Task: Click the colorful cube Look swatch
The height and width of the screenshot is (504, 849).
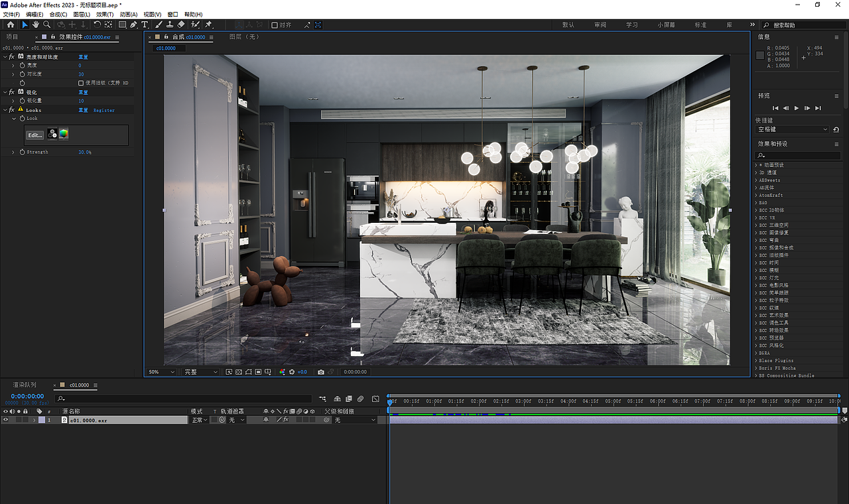Action: coord(64,134)
